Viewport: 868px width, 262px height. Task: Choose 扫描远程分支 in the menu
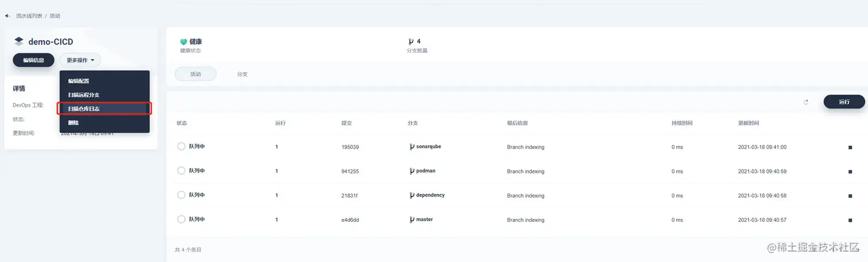pyautogui.click(x=84, y=95)
